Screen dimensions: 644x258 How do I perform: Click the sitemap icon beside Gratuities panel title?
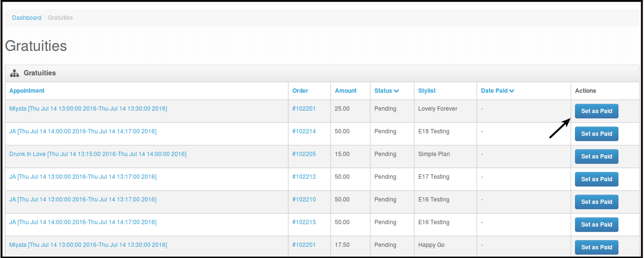[14, 73]
